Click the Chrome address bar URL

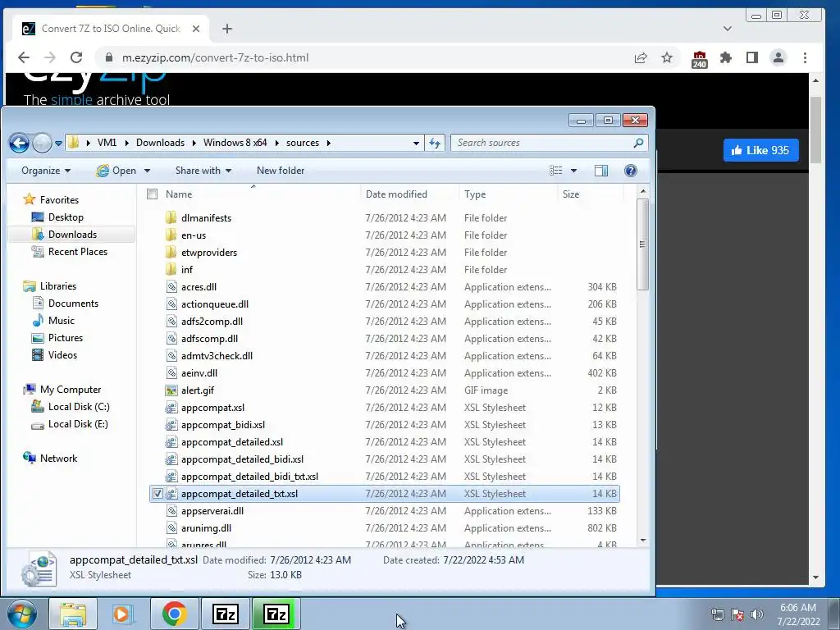[216, 57]
